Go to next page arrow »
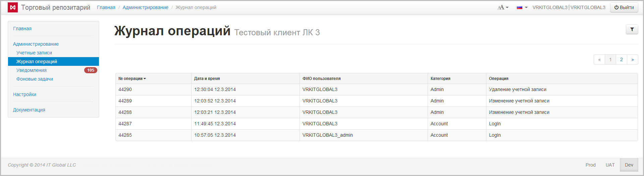 633,59
